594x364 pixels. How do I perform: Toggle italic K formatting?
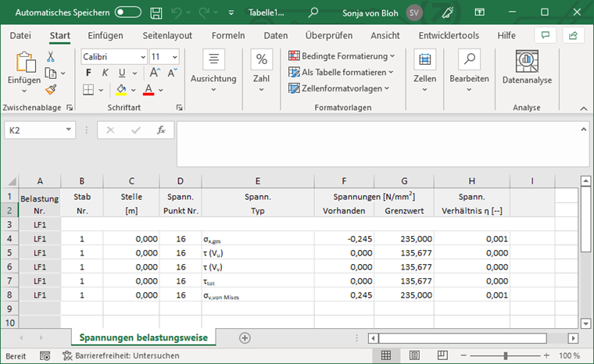(x=105, y=73)
